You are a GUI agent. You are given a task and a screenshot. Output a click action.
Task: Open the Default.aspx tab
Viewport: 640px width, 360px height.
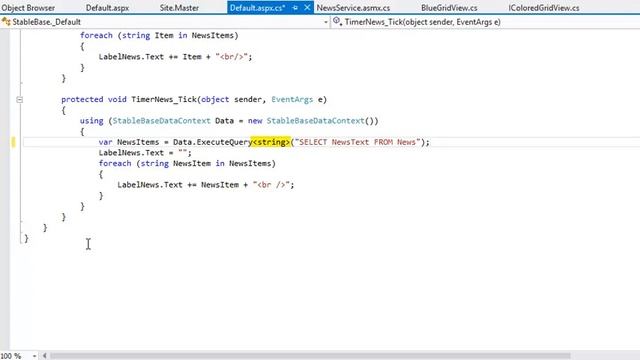(x=107, y=8)
